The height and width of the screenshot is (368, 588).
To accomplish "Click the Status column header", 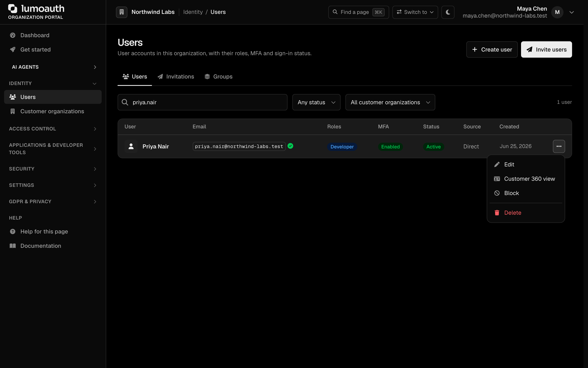I will pos(431,127).
